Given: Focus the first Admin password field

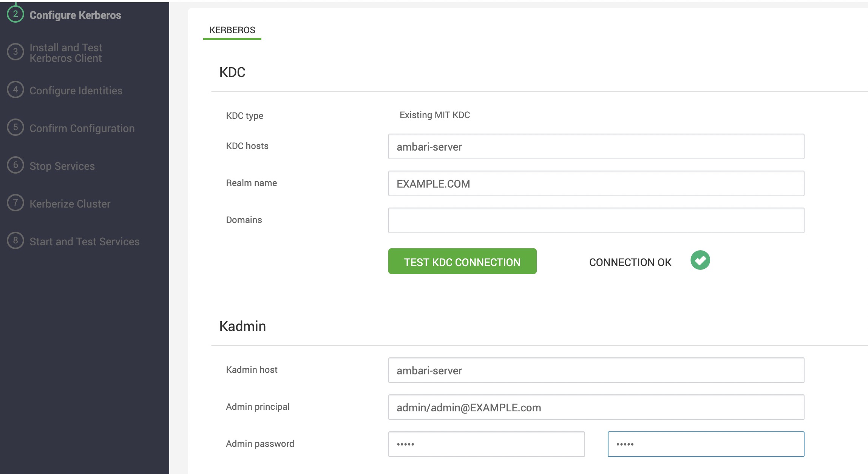Looking at the screenshot, I should [486, 444].
